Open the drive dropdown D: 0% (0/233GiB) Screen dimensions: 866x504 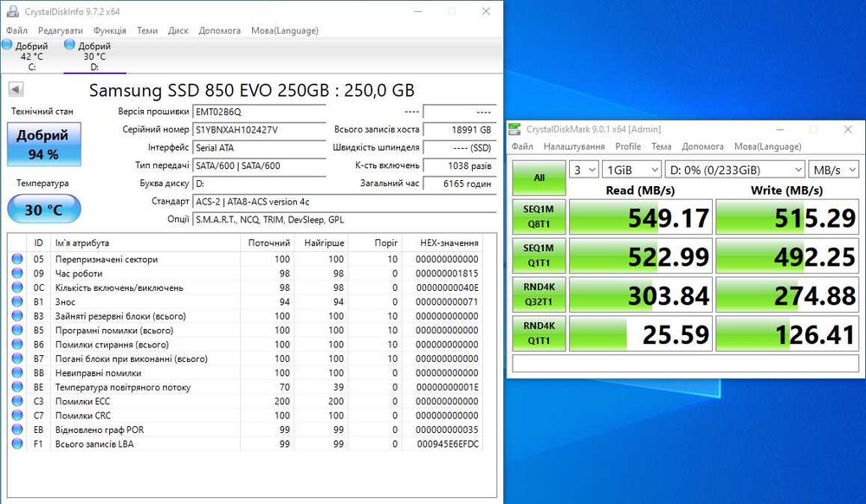734,170
